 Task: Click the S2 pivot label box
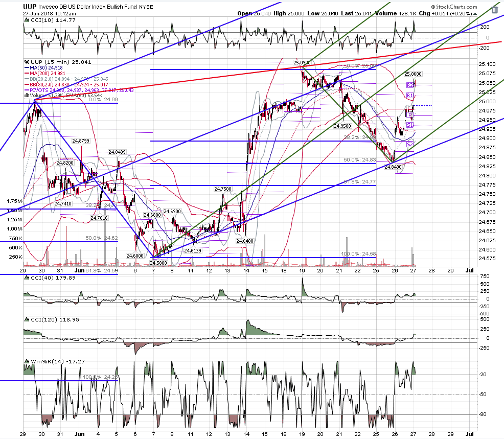click(x=410, y=144)
